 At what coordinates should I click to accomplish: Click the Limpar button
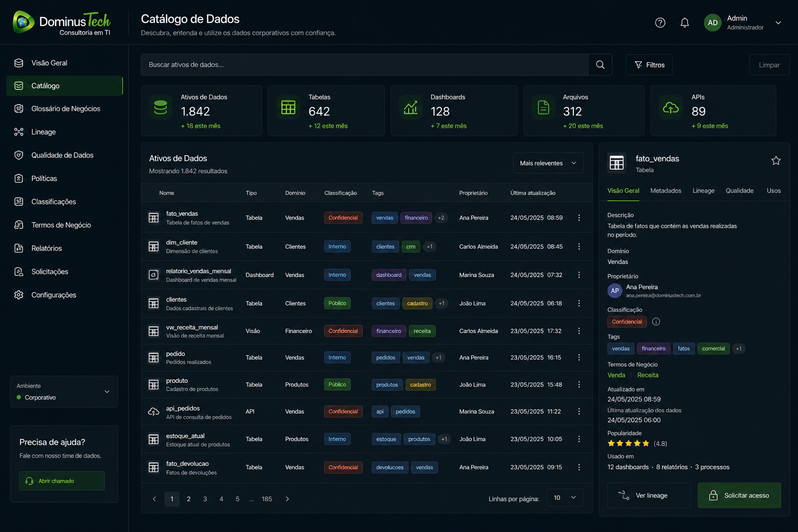(x=769, y=65)
